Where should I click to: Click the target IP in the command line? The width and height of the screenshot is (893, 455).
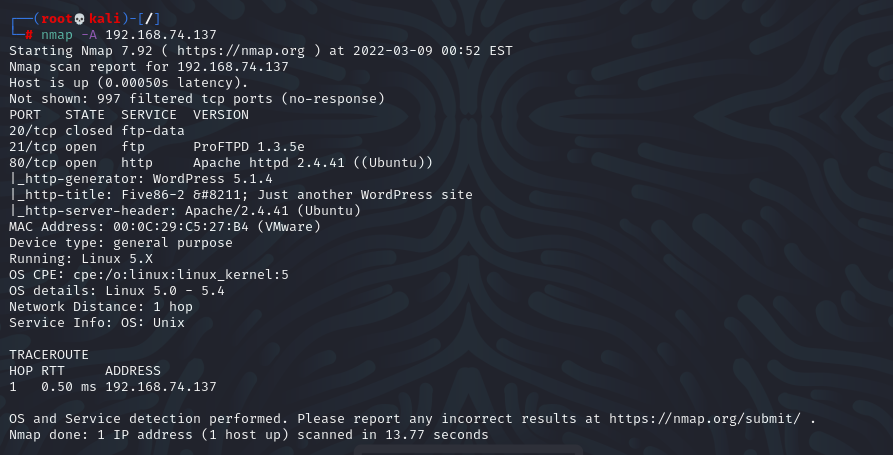pyautogui.click(x=161, y=35)
